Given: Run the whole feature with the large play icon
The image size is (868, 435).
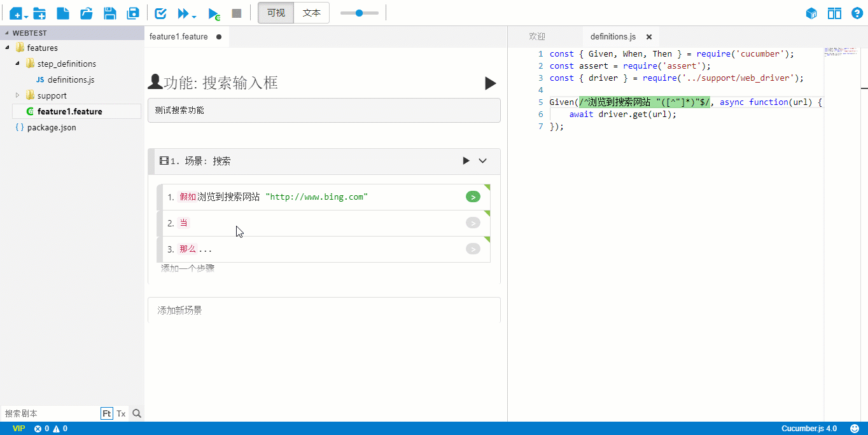Looking at the screenshot, I should pyautogui.click(x=490, y=83).
